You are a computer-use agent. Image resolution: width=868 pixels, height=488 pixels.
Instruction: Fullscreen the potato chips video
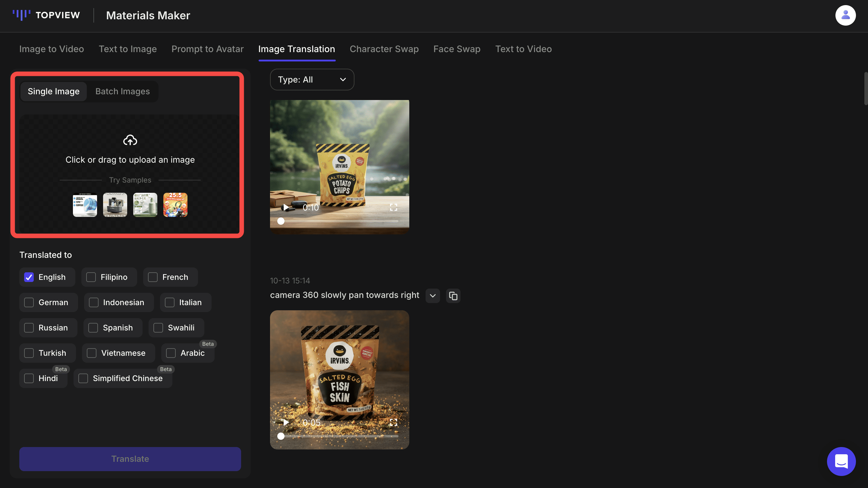click(393, 208)
